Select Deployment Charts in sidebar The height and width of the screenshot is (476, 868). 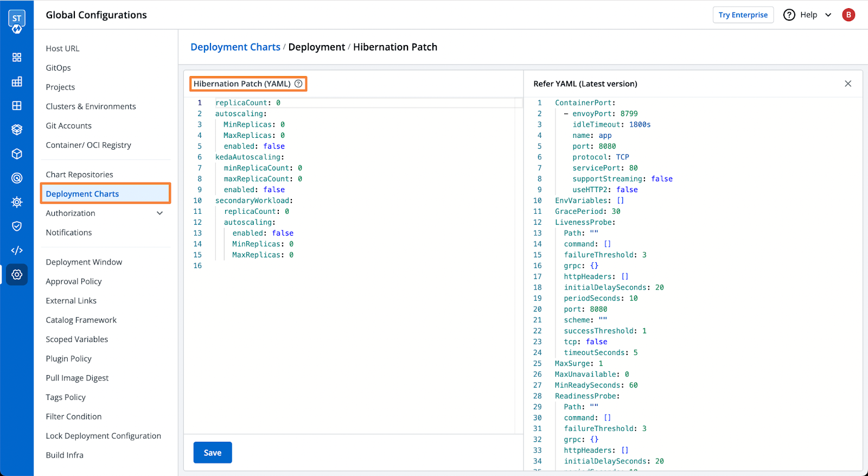106,194
